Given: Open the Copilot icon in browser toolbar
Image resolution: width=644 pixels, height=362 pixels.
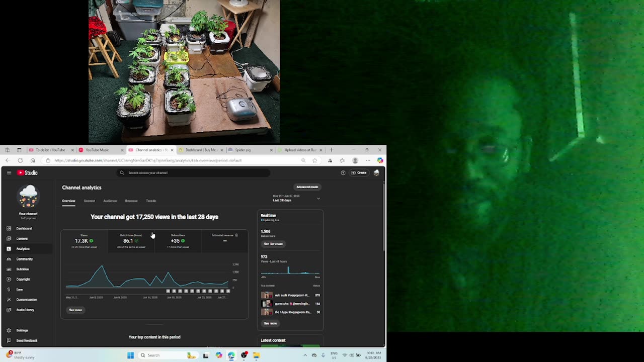Looking at the screenshot, I should (380, 160).
